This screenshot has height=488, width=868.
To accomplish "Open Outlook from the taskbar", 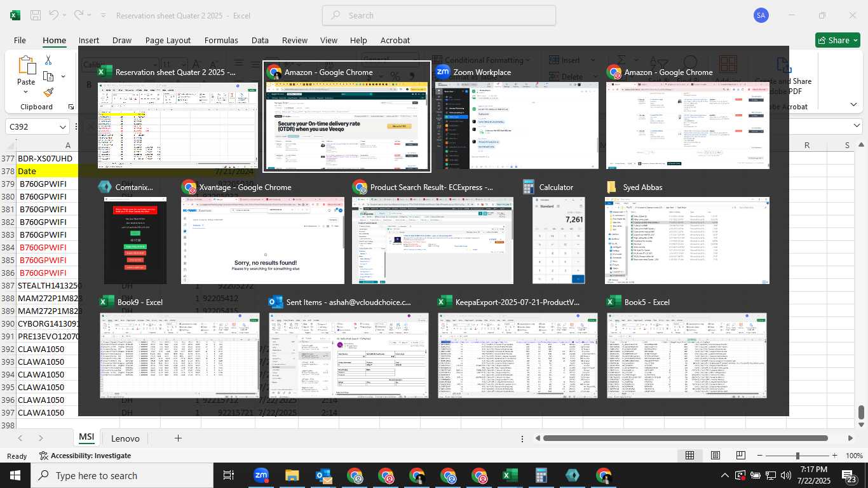I will pyautogui.click(x=323, y=475).
